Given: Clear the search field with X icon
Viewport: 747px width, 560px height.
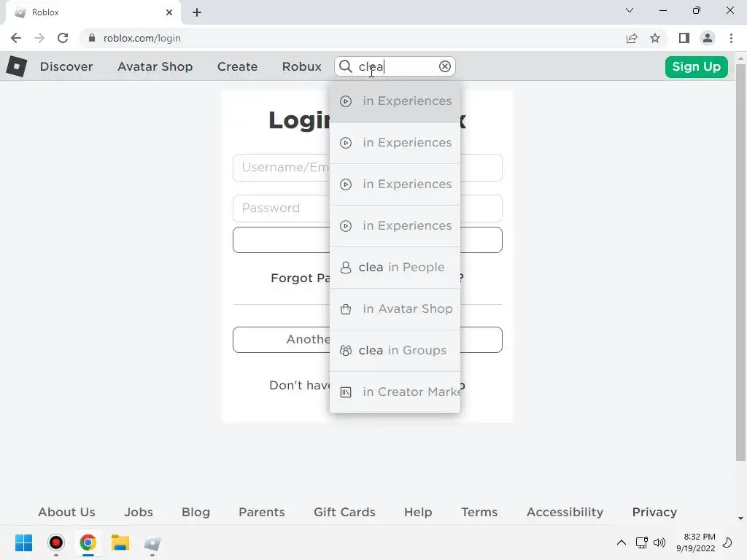Looking at the screenshot, I should point(444,66).
